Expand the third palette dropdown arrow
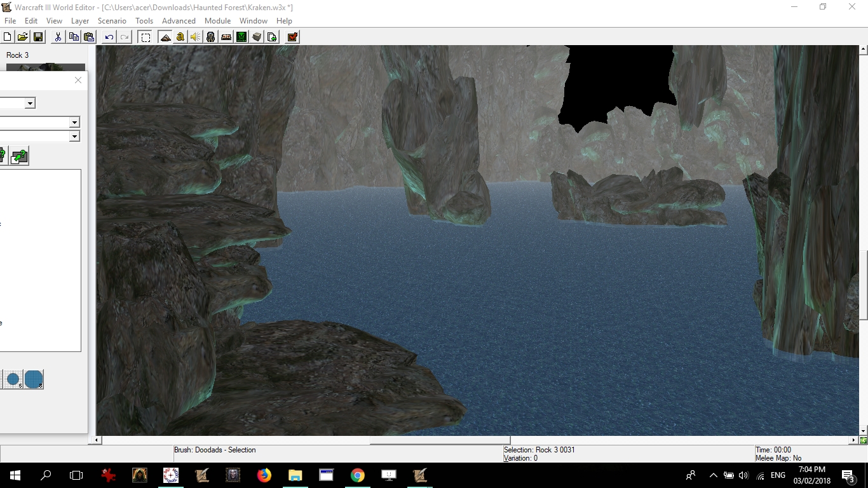Viewport: 868px width, 488px height. pos(74,136)
